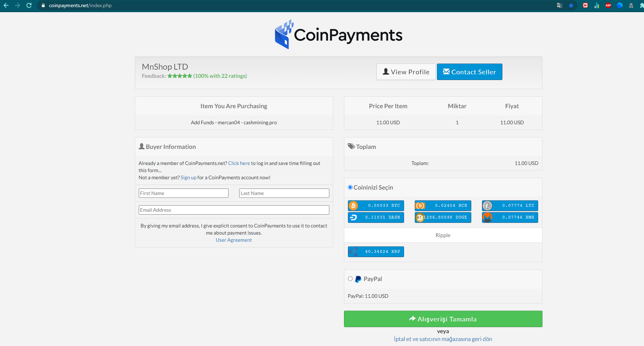
Task: Toggle the bookmark star
Action: click(x=571, y=5)
